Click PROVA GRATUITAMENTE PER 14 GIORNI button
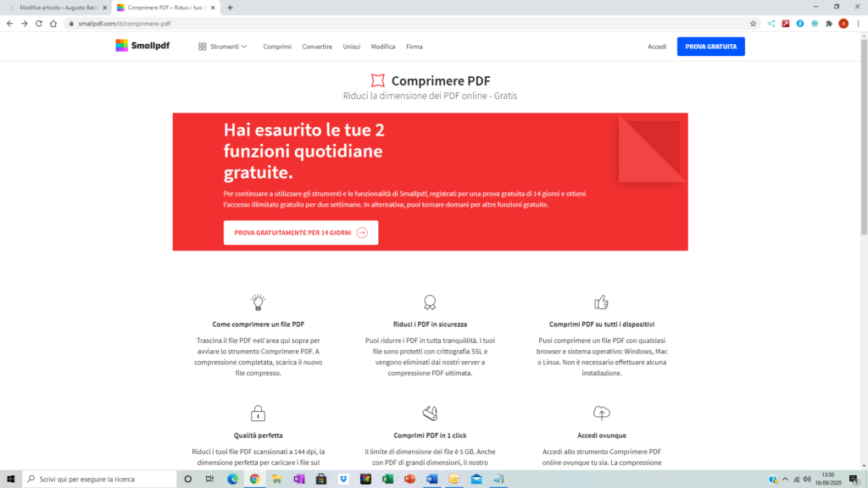The image size is (868, 488). (x=301, y=232)
